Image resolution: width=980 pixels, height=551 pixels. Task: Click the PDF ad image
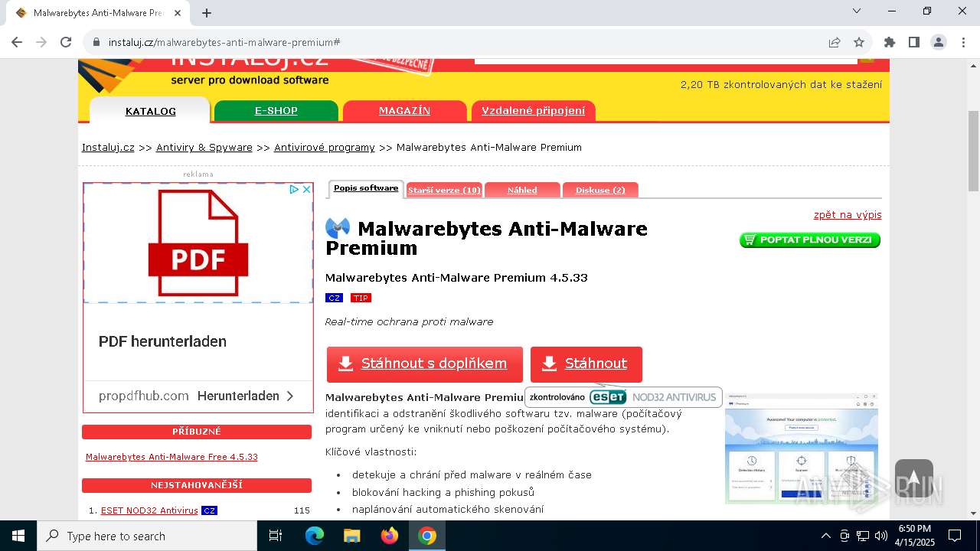198,243
